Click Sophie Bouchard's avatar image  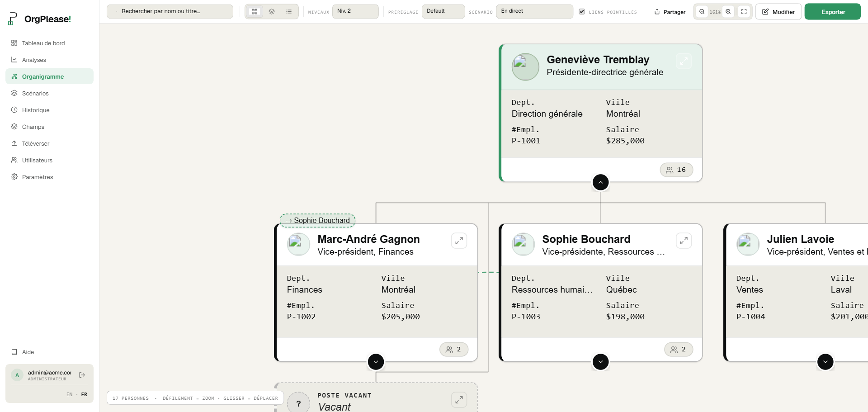523,244
